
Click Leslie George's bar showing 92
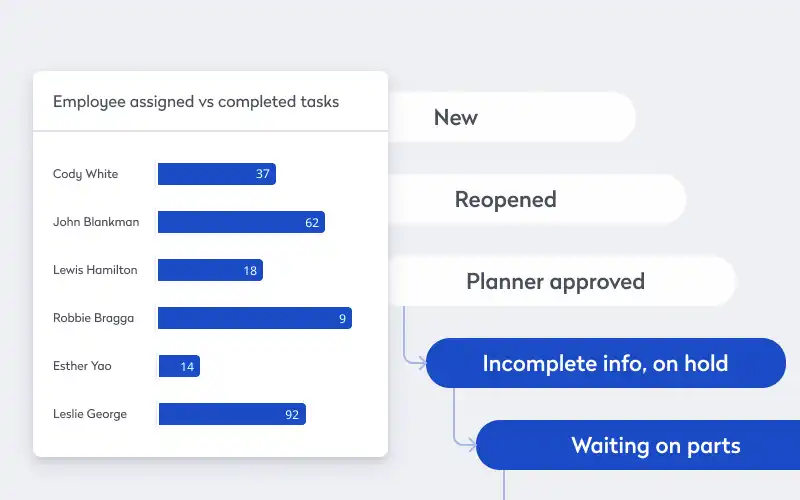click(x=232, y=414)
